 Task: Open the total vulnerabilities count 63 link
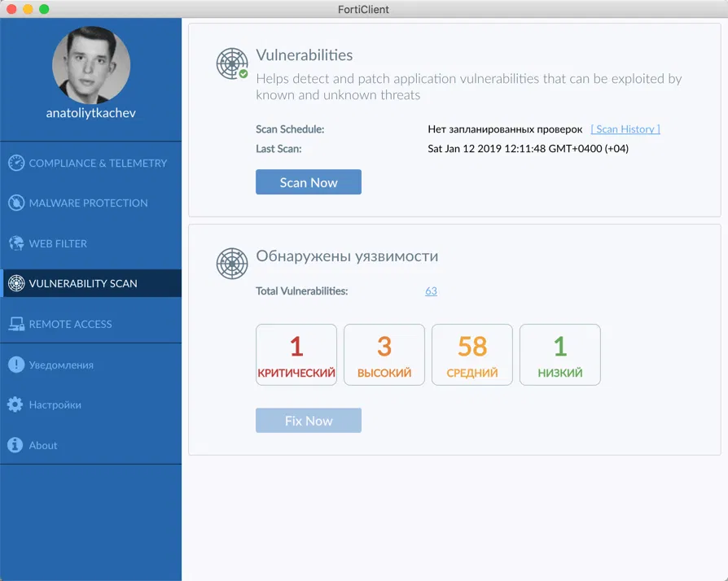(431, 291)
